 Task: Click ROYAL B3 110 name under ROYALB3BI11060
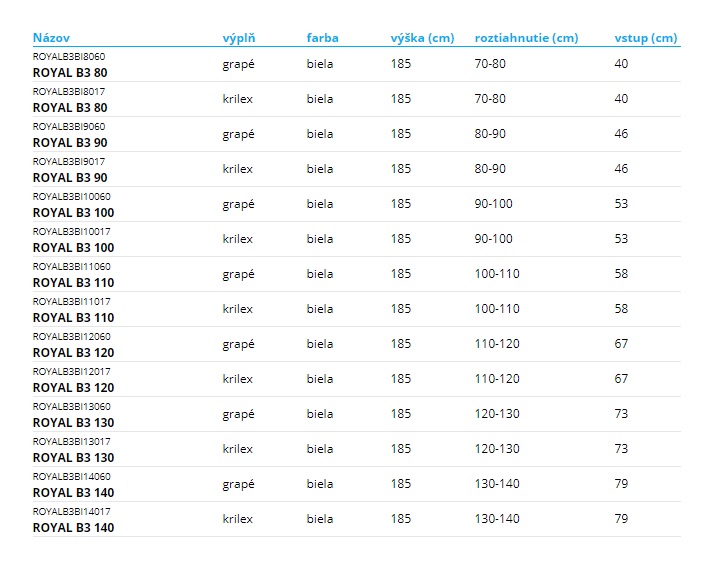73,283
